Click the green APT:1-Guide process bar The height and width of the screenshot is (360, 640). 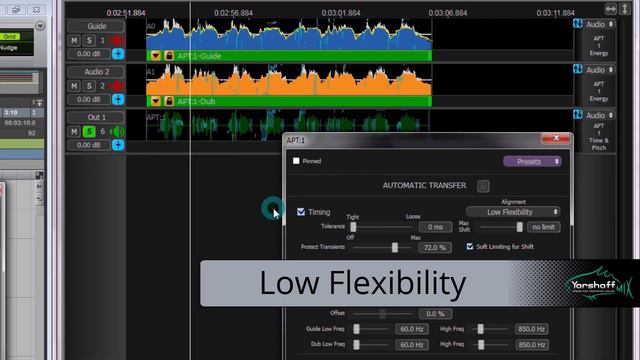tap(289, 56)
